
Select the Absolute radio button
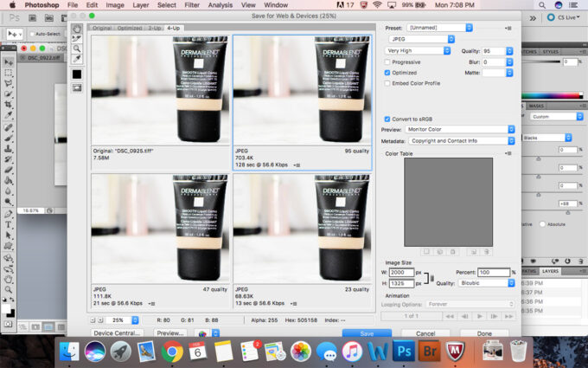click(542, 224)
